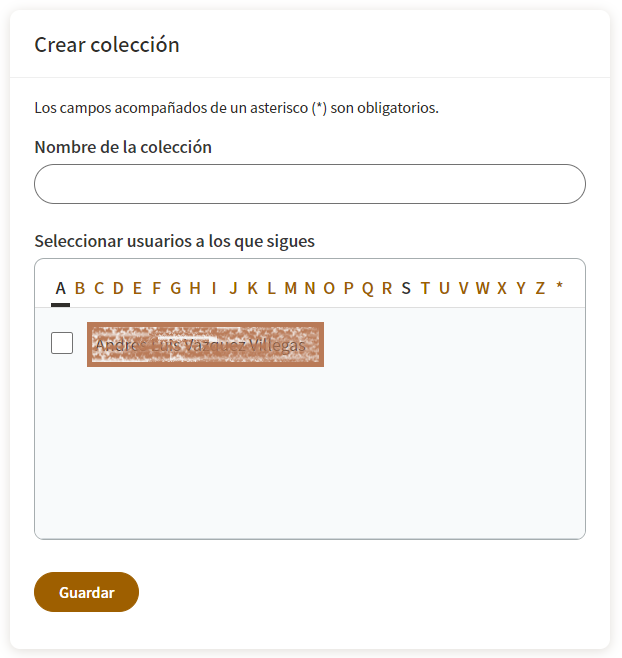
Task: Switch to the letter B tab
Action: pos(80,288)
